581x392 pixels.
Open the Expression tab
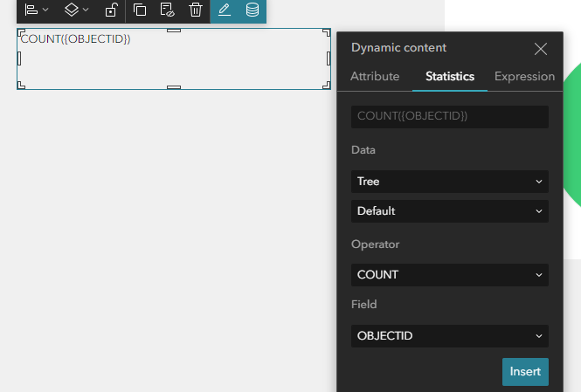point(524,76)
